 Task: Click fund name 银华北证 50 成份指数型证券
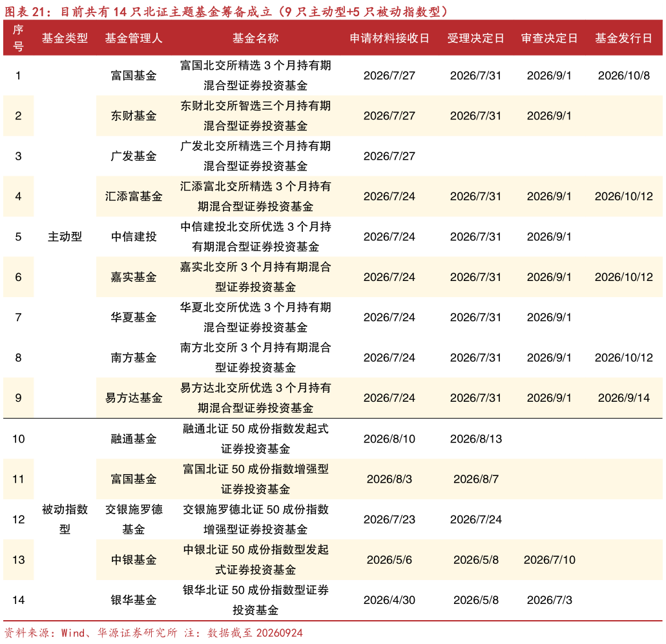click(255, 590)
